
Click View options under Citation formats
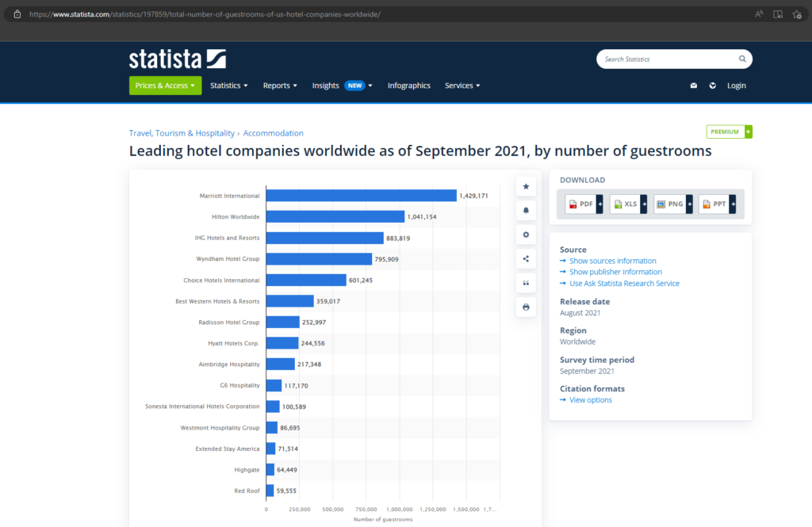(x=591, y=399)
